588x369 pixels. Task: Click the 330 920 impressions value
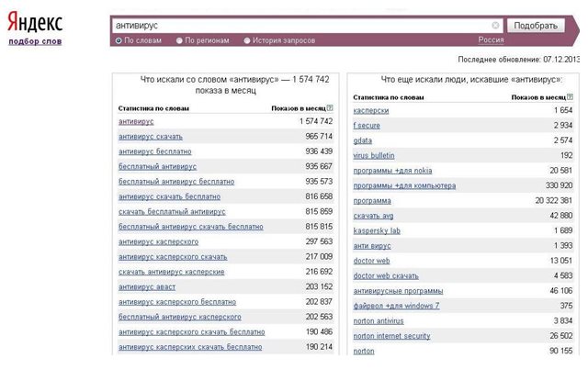pyautogui.click(x=560, y=185)
